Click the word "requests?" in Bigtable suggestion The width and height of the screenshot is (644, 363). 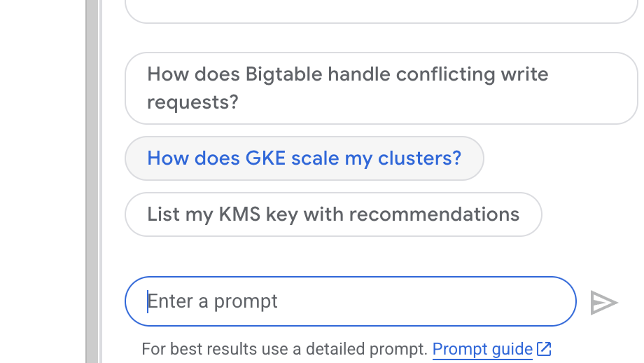coord(192,102)
